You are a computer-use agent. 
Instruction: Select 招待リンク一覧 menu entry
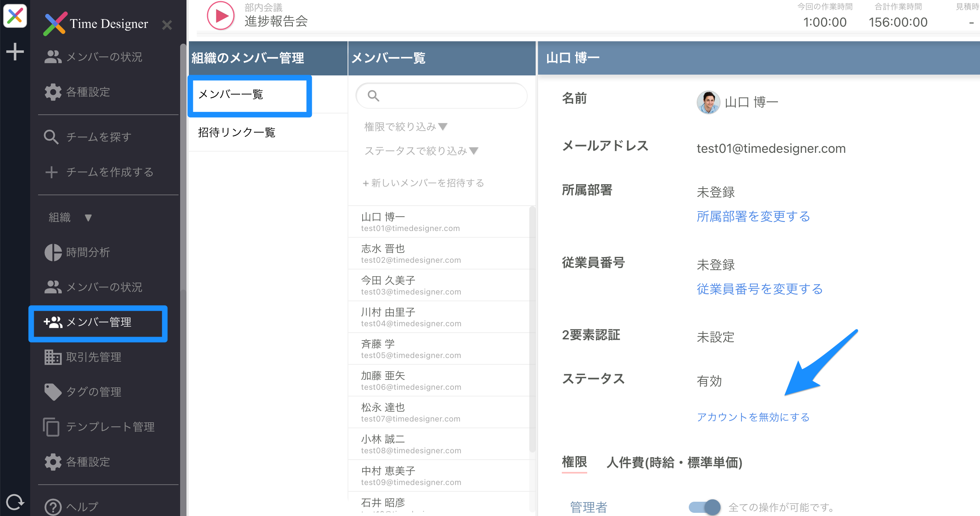pyautogui.click(x=237, y=133)
